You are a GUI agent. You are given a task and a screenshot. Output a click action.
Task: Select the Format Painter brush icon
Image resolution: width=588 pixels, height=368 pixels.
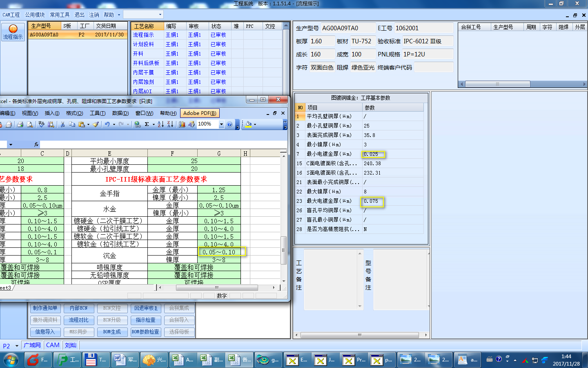(96, 124)
